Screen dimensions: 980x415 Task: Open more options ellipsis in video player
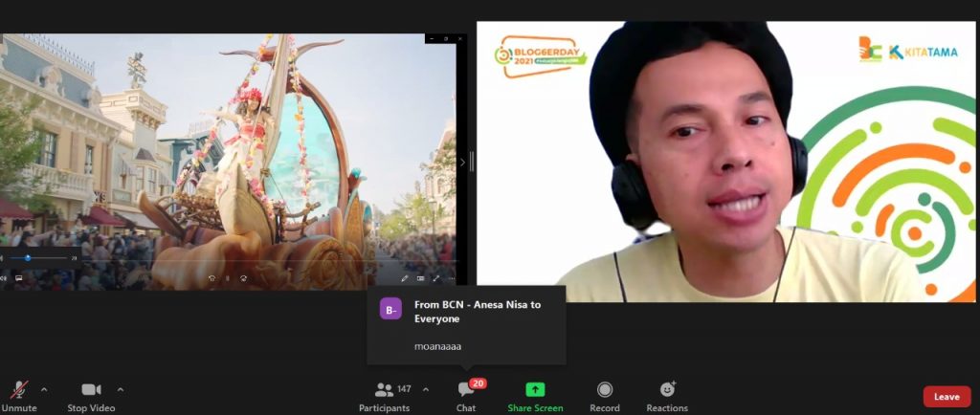(x=452, y=278)
